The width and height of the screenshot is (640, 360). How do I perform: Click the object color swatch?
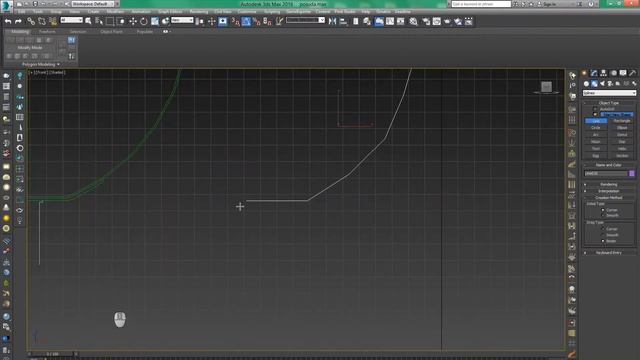(632, 173)
